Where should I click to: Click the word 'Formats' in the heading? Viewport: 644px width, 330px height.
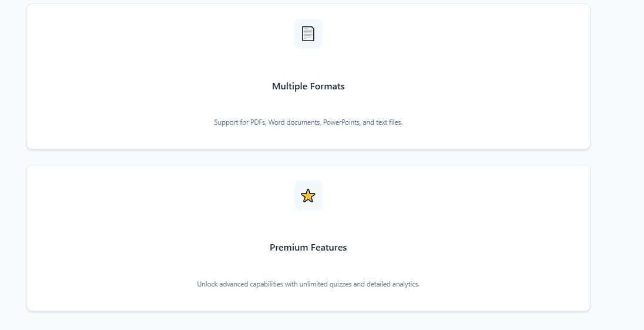coord(327,86)
